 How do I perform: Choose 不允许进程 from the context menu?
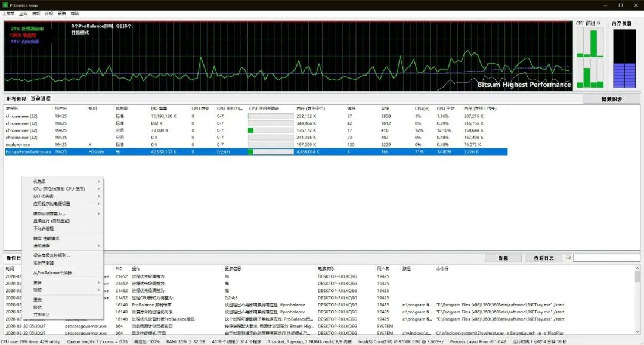pos(63,228)
